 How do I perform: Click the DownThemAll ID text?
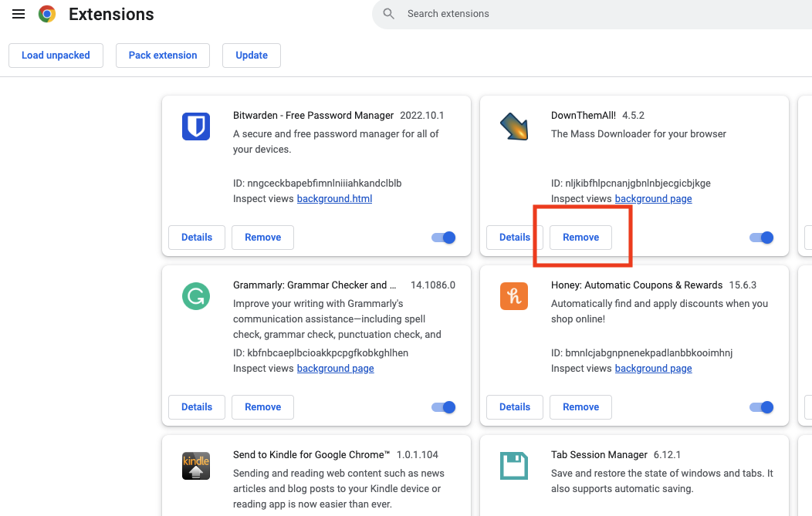631,184
